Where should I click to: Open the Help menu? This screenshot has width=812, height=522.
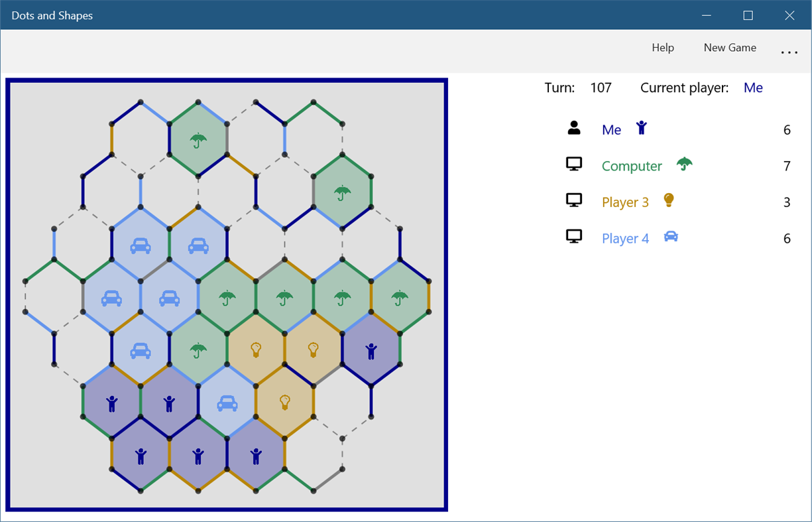tap(662, 48)
